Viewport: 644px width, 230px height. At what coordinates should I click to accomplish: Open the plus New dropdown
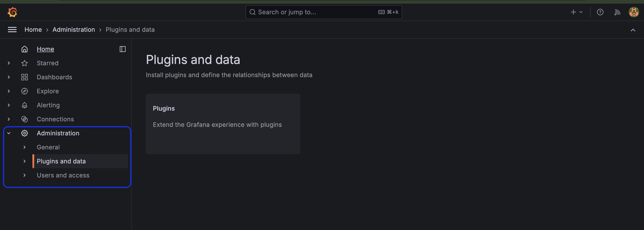[x=576, y=12]
